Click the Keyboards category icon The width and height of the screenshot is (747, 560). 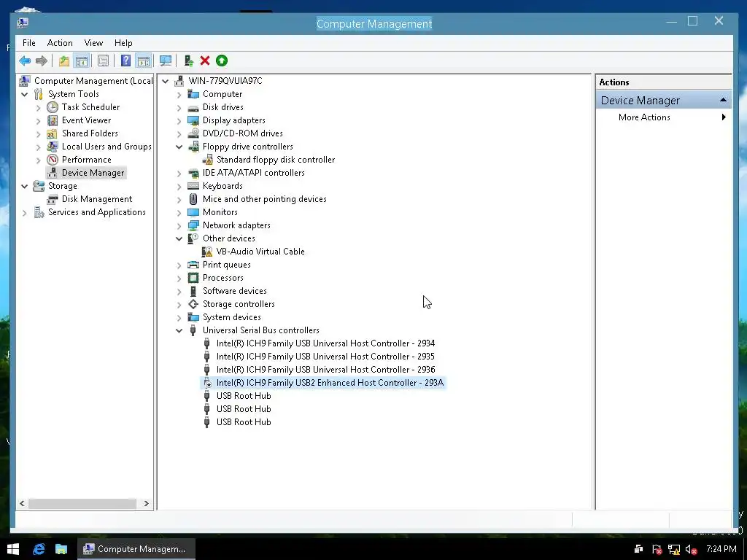click(x=193, y=186)
